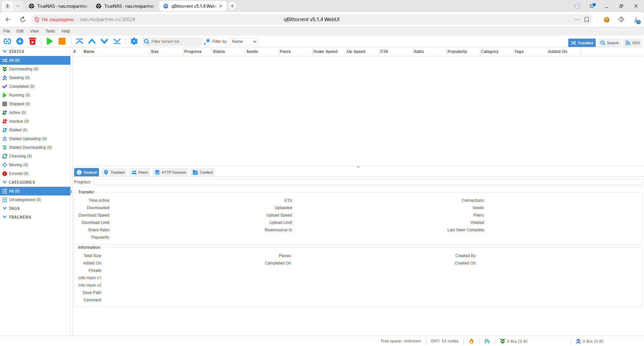Open the RSS panel button
Viewport: 644px width, 346px height.
click(x=633, y=43)
